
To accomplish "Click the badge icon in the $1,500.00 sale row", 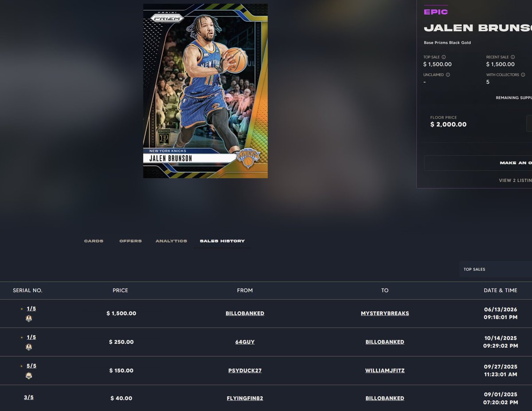I will tap(29, 318).
